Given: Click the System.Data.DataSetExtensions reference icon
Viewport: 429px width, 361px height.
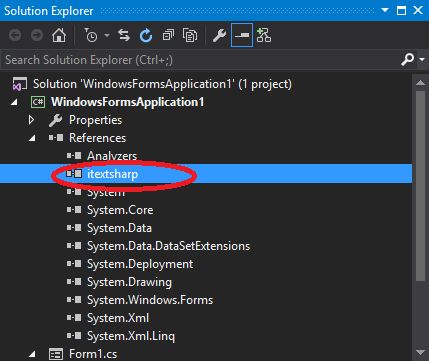Looking at the screenshot, I should click(x=74, y=246).
